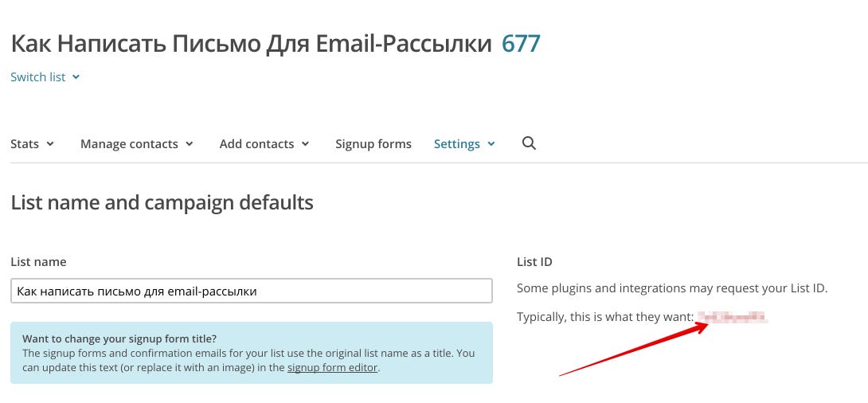Click the magnifying glass search icon
868x403 pixels.
[x=529, y=143]
